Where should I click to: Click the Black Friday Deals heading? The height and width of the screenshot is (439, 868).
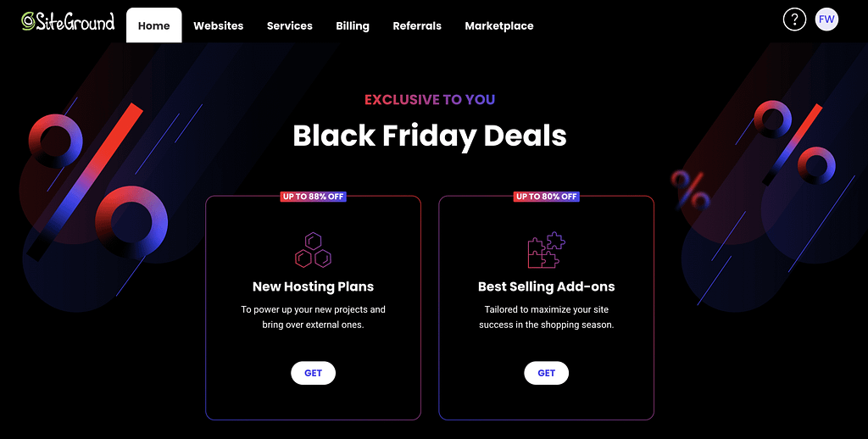430,136
